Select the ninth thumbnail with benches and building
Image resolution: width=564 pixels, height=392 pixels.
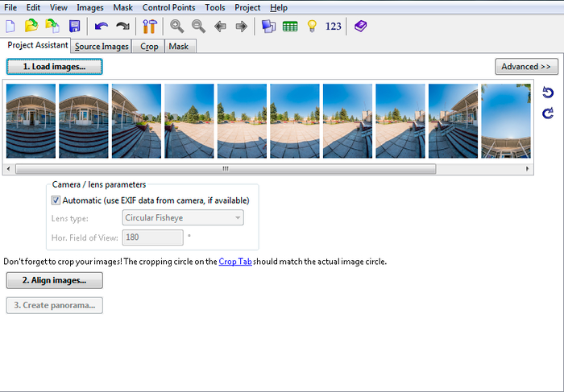pos(453,121)
